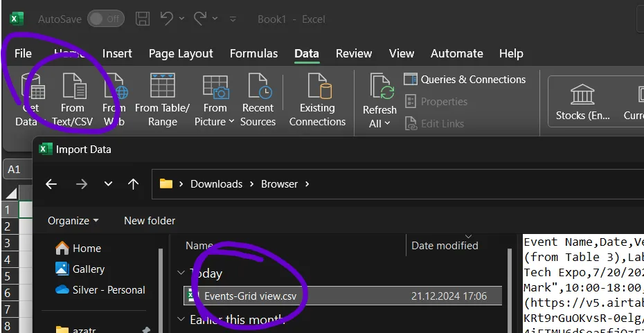Open the Redo history dropdown arrow
Screen dimensions: 644x333
point(215,19)
